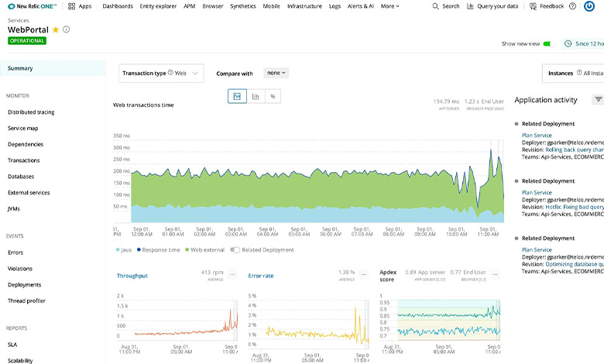Click the New Relic ONE logo
Viewport: 604px width, 364px height.
[33, 6]
